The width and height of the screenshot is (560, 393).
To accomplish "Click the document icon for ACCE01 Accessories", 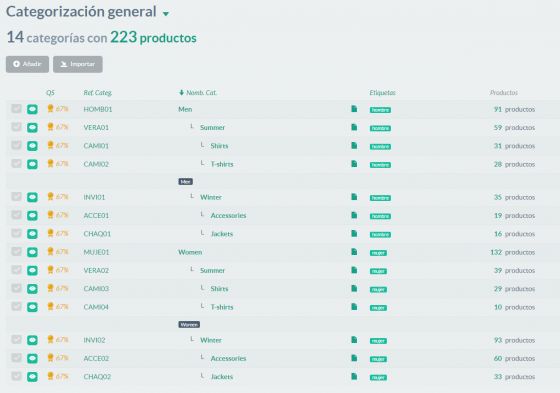I will 354,215.
